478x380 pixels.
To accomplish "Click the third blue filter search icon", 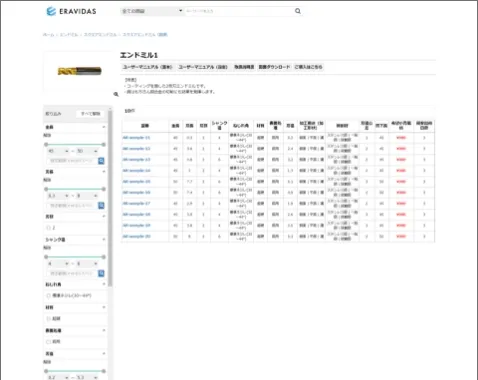I will tap(101, 273).
